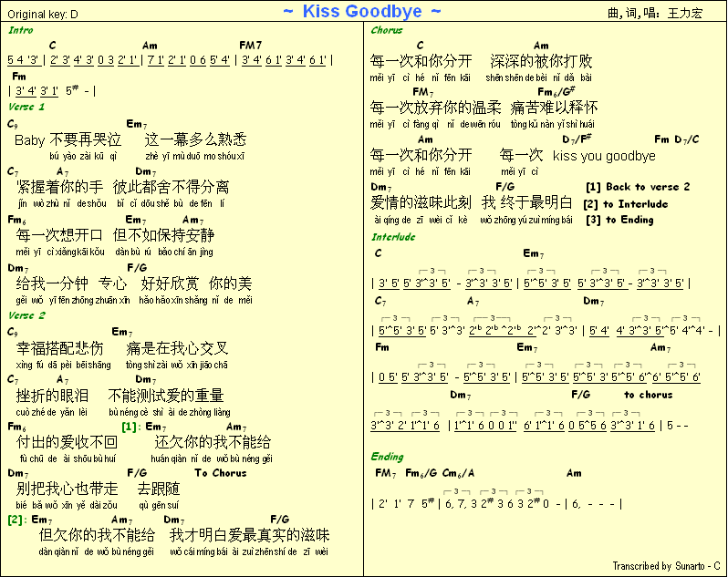Select the lyric '但欠你的我不能给'
The height and width of the screenshot is (577, 728).
[x=97, y=535]
